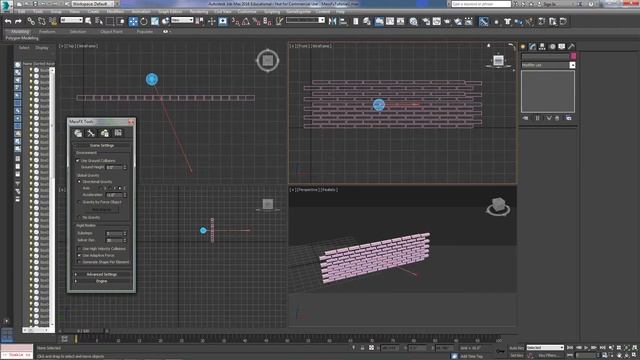
Task: Click the object color swatch
Action: [573, 56]
